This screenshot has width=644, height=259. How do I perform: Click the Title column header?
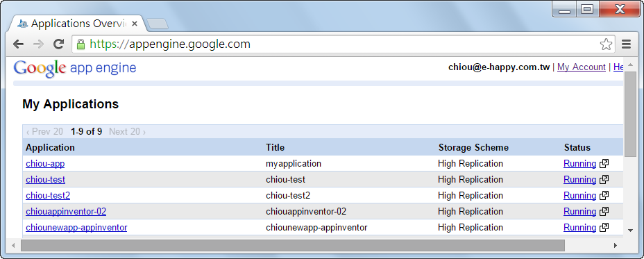(x=276, y=148)
